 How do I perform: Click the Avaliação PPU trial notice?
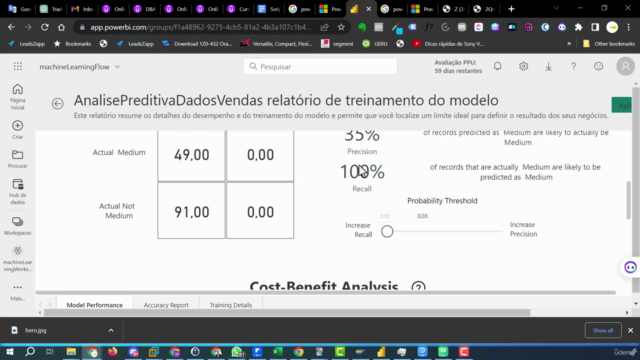pyautogui.click(x=458, y=67)
